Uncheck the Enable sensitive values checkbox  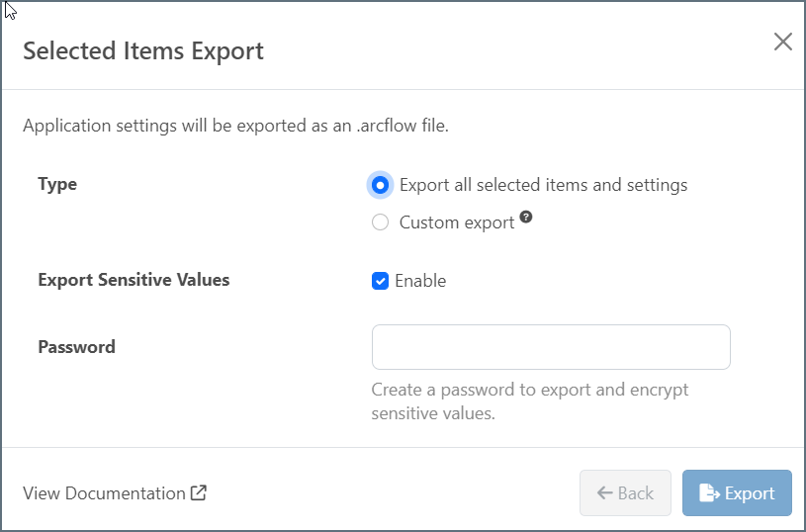(x=380, y=281)
